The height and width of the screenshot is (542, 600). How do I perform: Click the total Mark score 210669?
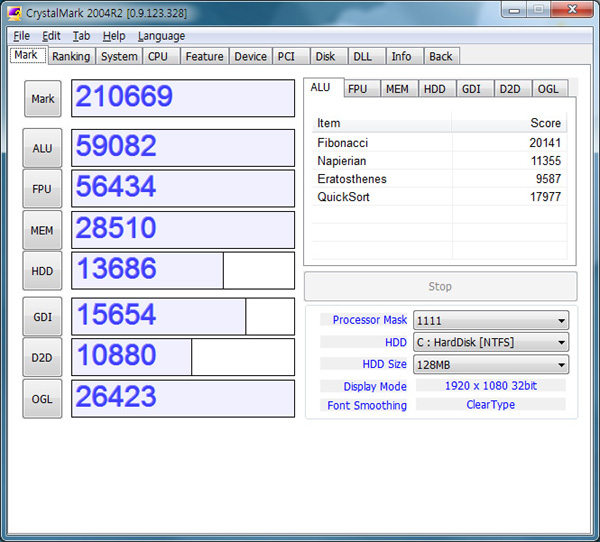click(183, 98)
